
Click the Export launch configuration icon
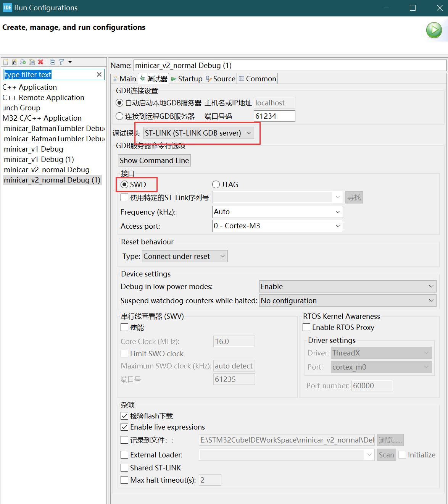coord(23,62)
